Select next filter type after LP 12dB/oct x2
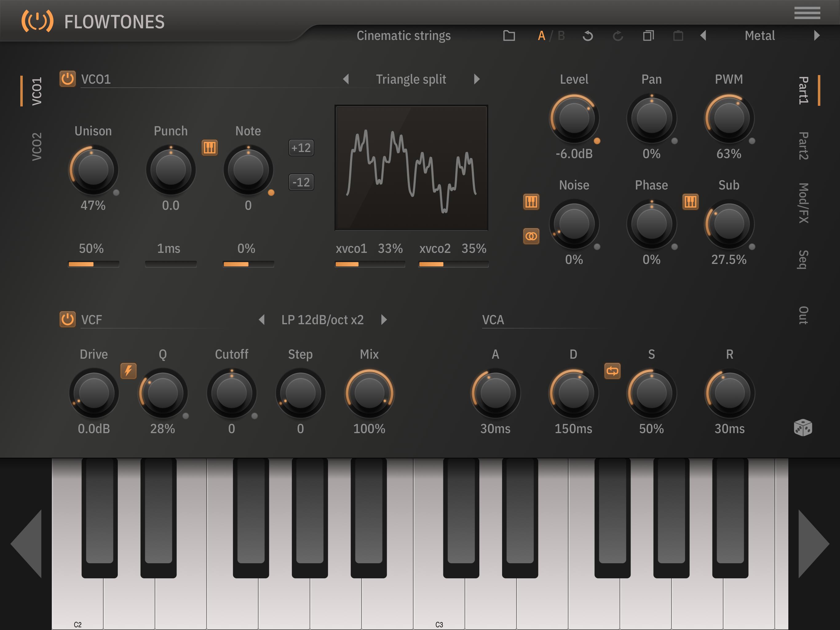840x630 pixels. pos(384,319)
